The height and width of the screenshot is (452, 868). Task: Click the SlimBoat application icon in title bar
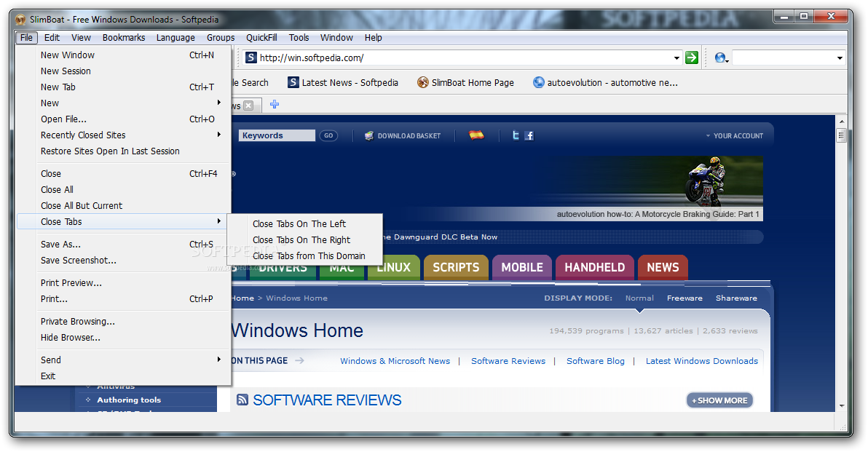point(21,20)
